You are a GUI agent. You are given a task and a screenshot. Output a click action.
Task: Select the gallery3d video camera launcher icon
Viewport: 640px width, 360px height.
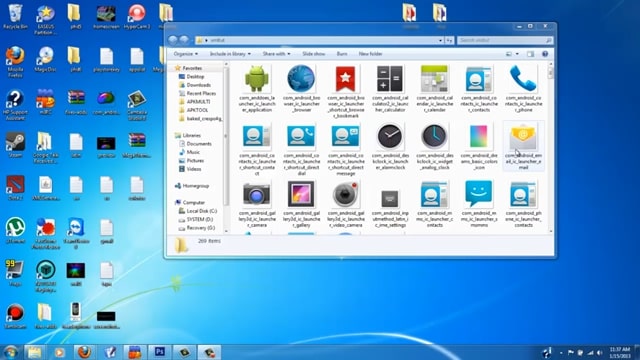pos(345,194)
